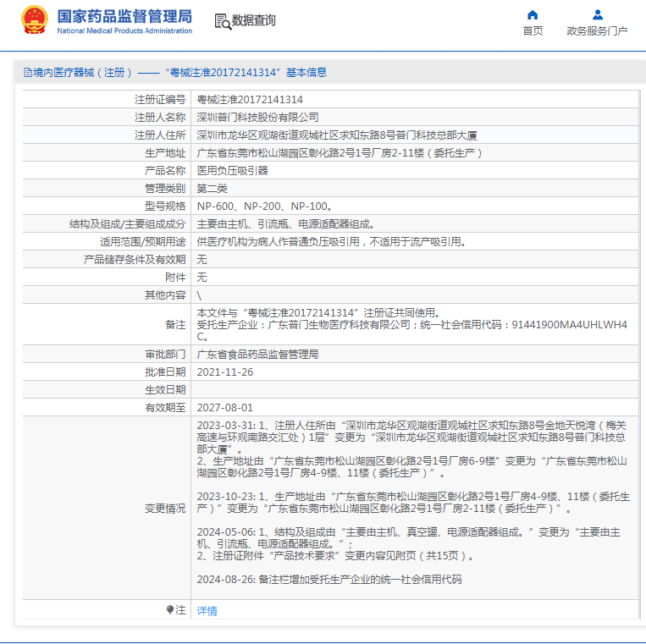This screenshot has height=644, width=646.
Task: Select 无 in 附件 row
Action: pyautogui.click(x=202, y=277)
